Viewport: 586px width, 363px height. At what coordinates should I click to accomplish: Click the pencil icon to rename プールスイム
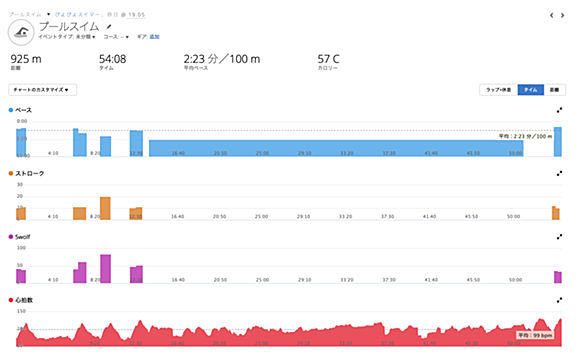pyautogui.click(x=109, y=27)
